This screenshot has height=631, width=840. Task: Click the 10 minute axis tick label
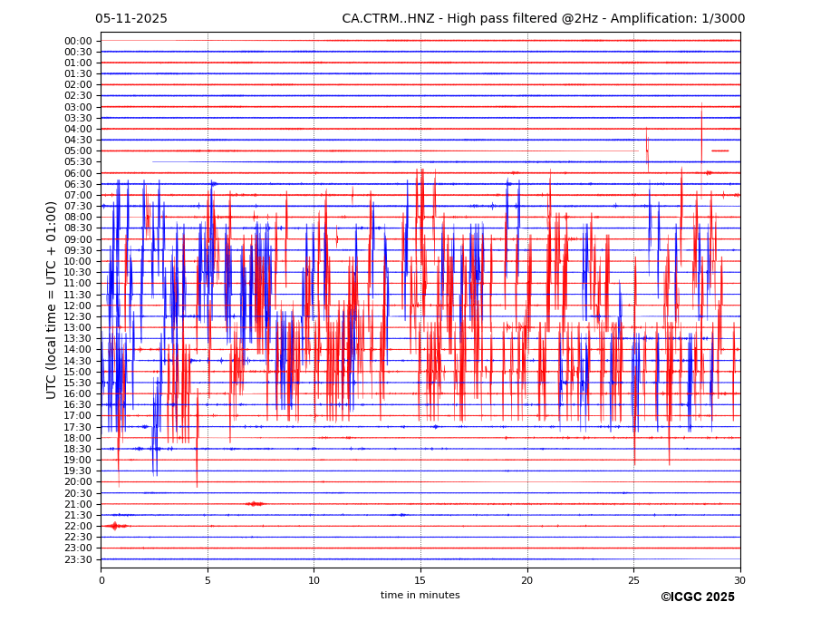[314, 580]
